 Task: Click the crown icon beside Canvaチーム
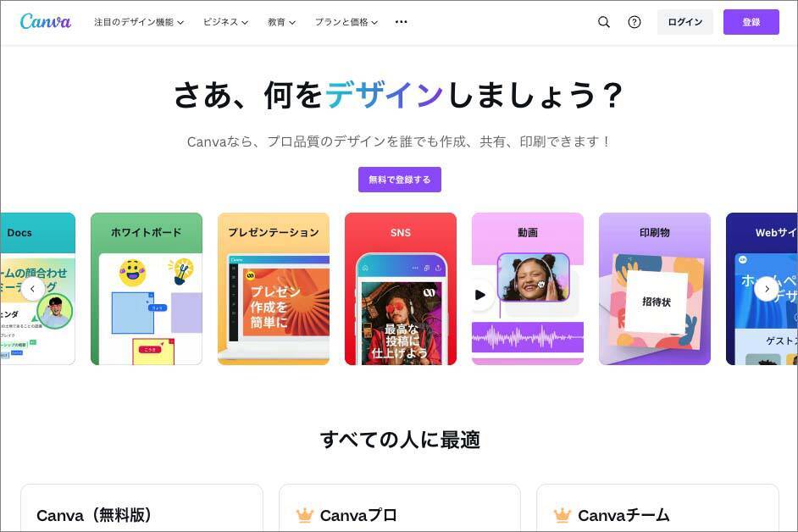[x=562, y=515]
